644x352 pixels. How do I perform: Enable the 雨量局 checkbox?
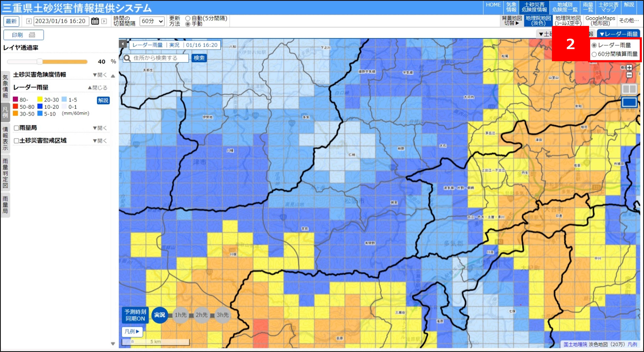coord(17,128)
